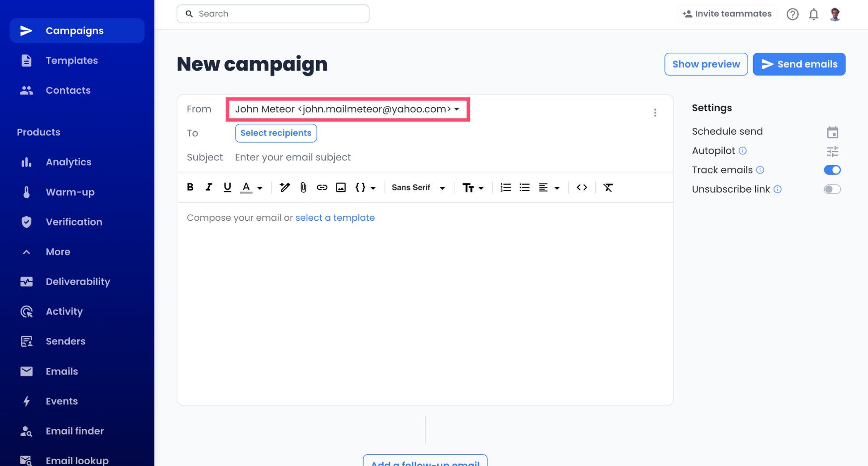Switch to HTML code view
The height and width of the screenshot is (466, 868).
pos(582,187)
